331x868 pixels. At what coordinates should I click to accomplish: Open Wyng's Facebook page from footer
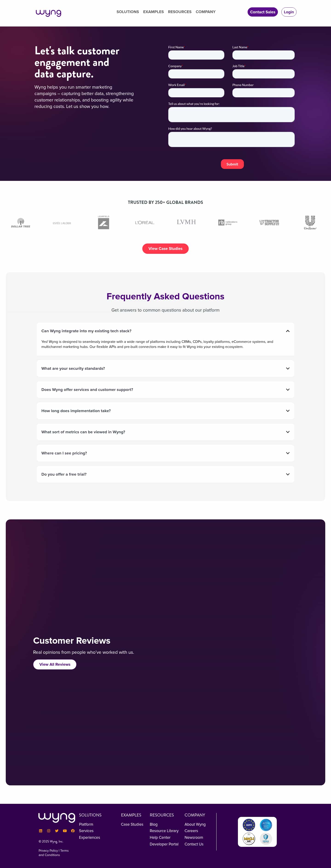[73, 831]
